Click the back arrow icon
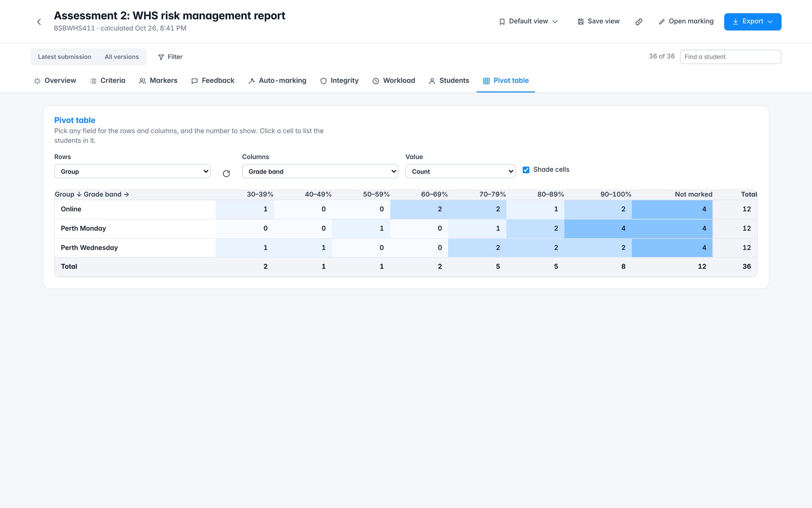 pyautogui.click(x=39, y=22)
